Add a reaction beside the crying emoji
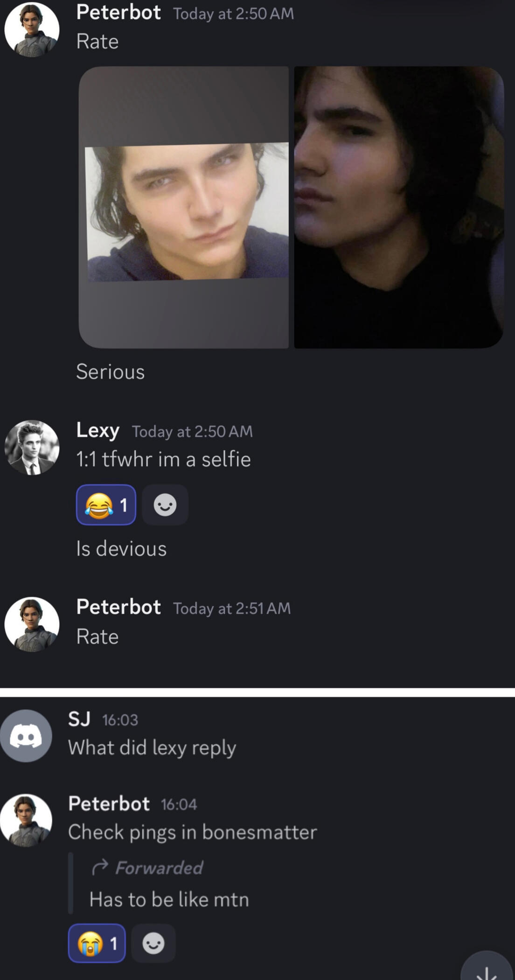 (x=153, y=944)
